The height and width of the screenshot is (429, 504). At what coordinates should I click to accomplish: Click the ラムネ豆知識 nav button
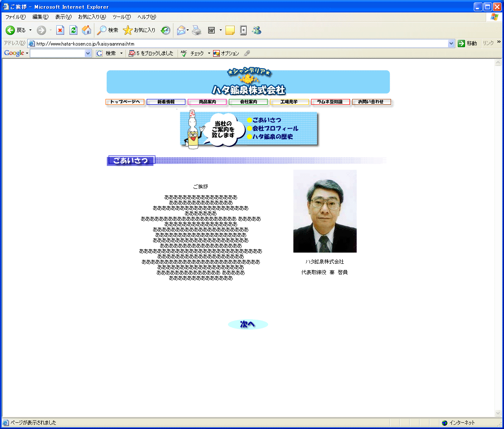pyautogui.click(x=330, y=102)
